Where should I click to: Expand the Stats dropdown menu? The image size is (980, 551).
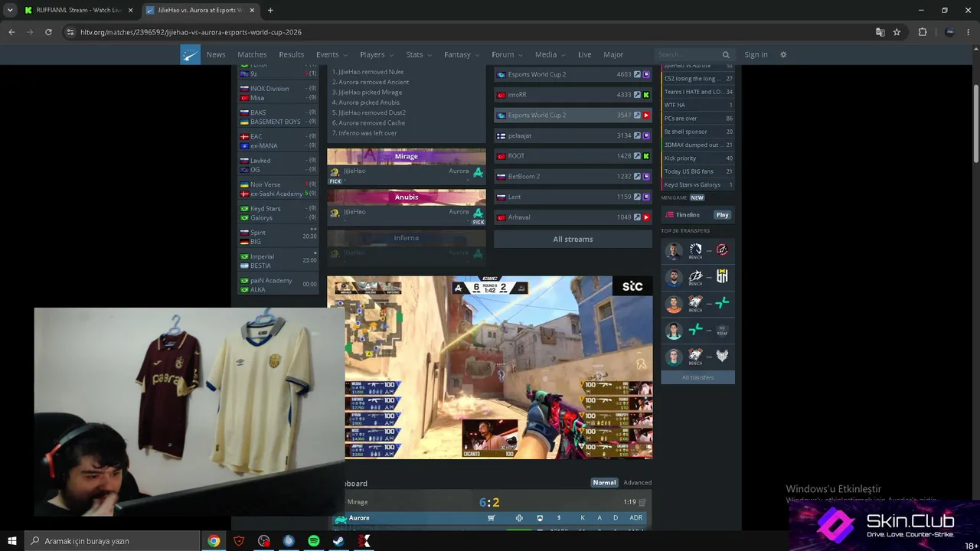[x=420, y=55]
